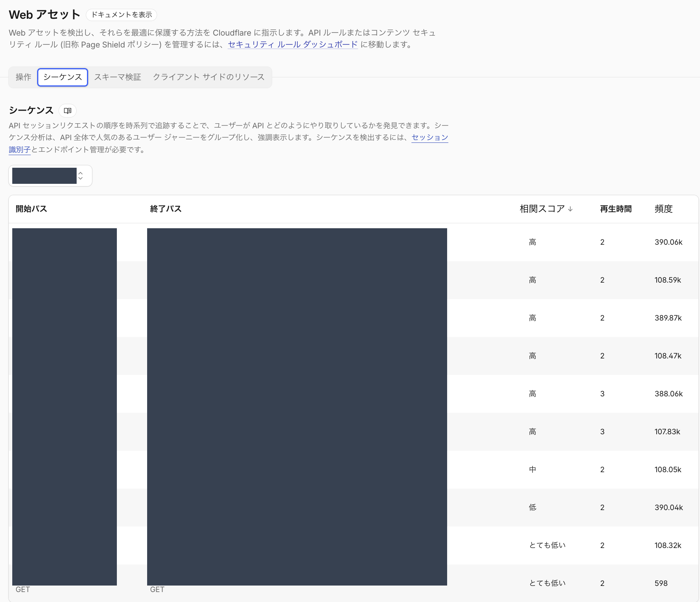The image size is (700, 602).
Task: Open the スキーマ検証 tab
Action: tap(118, 77)
